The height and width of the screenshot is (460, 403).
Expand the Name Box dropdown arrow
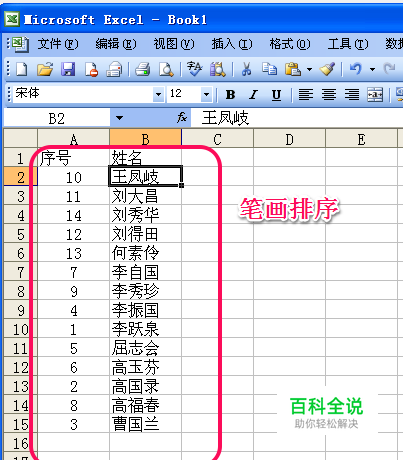(x=119, y=118)
